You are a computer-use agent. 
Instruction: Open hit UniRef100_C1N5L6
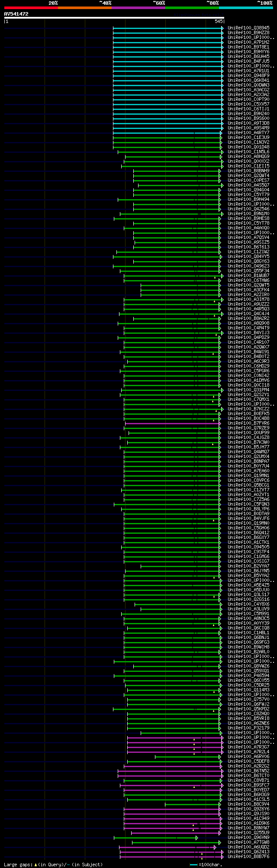[249, 152]
